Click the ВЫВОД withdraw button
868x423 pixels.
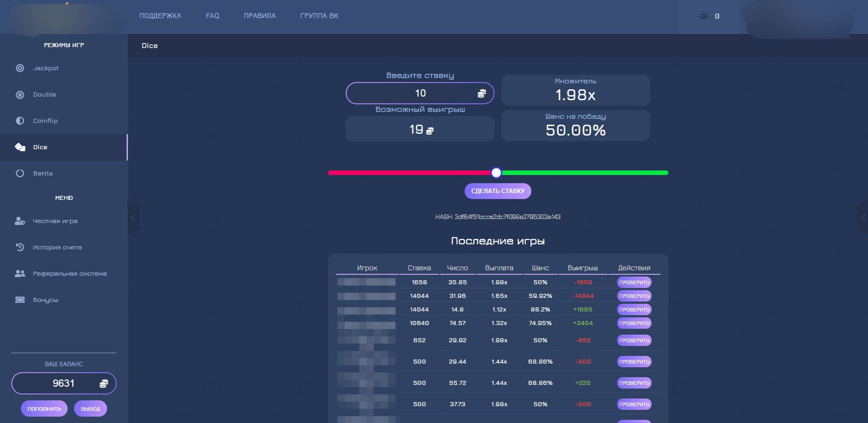pos(90,408)
